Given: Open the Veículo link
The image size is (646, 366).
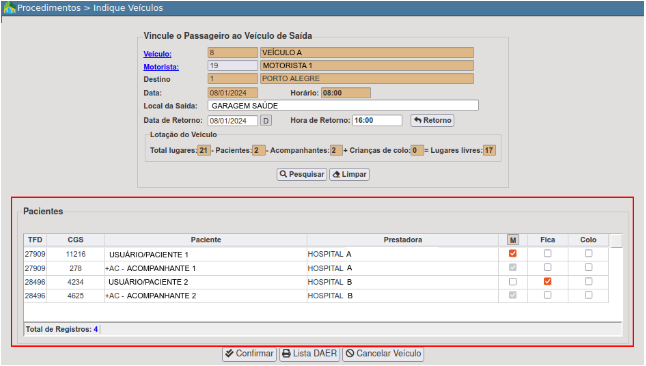Looking at the screenshot, I should (157, 54).
